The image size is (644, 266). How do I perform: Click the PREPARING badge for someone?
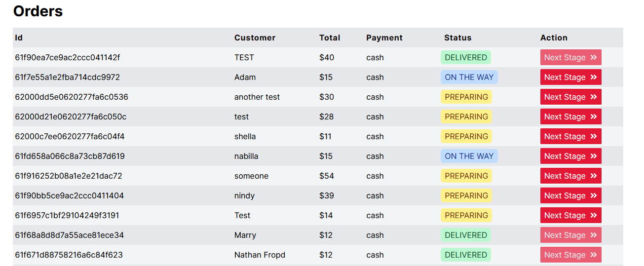[x=466, y=176]
